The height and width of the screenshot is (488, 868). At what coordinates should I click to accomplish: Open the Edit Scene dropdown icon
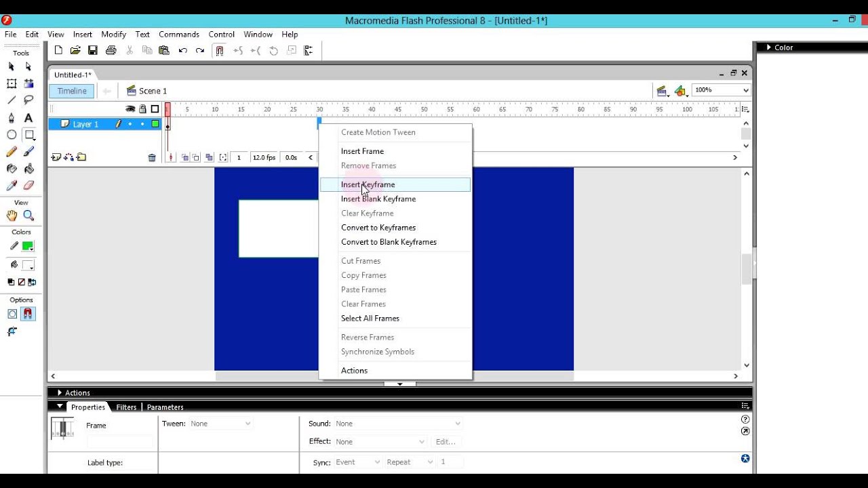[663, 91]
